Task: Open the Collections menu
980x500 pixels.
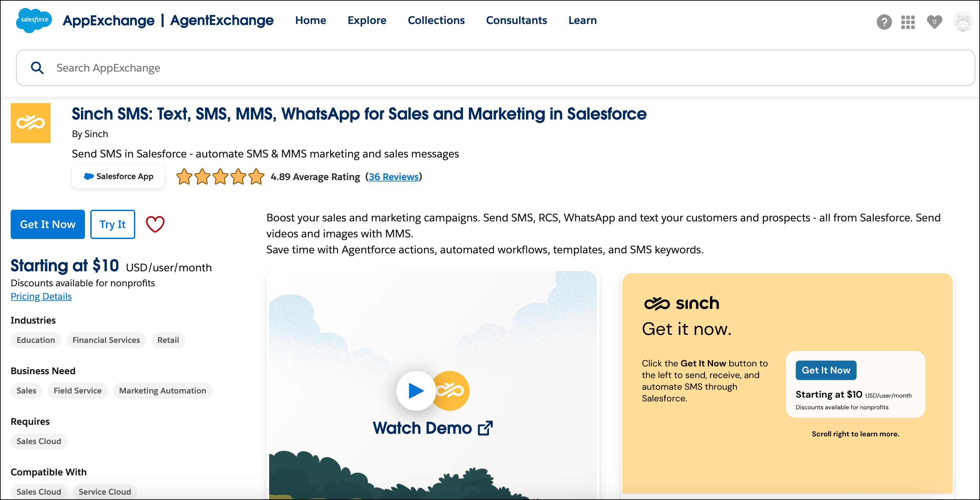Action: pyautogui.click(x=436, y=20)
